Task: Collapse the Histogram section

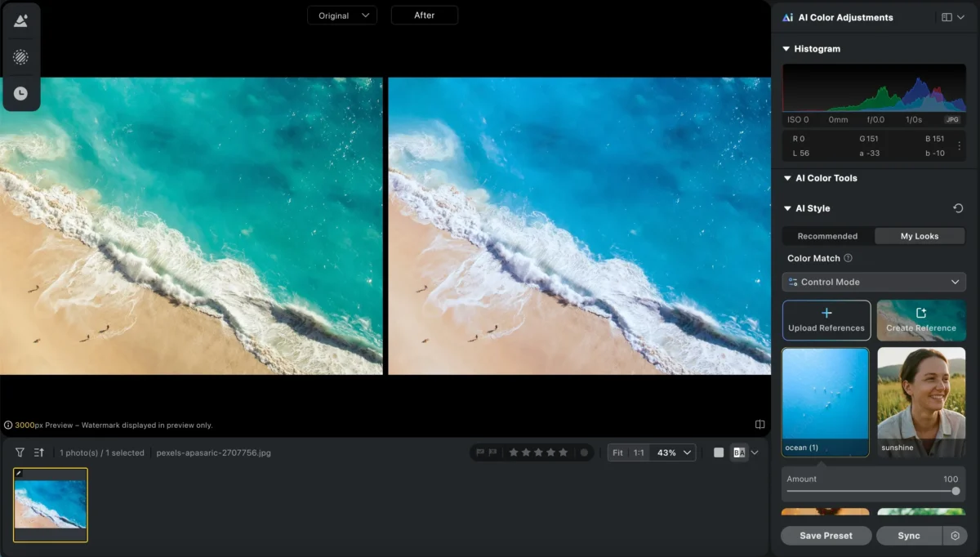Action: pos(786,49)
